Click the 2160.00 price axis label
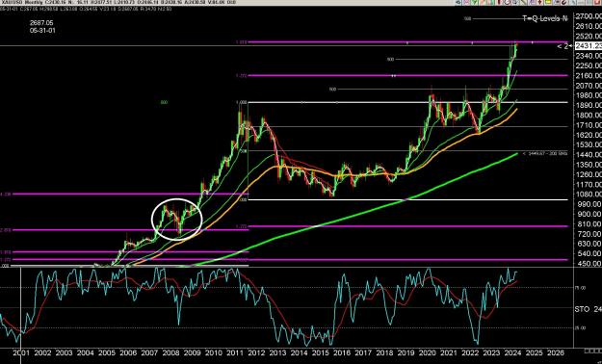The width and height of the screenshot is (602, 364). click(x=589, y=75)
